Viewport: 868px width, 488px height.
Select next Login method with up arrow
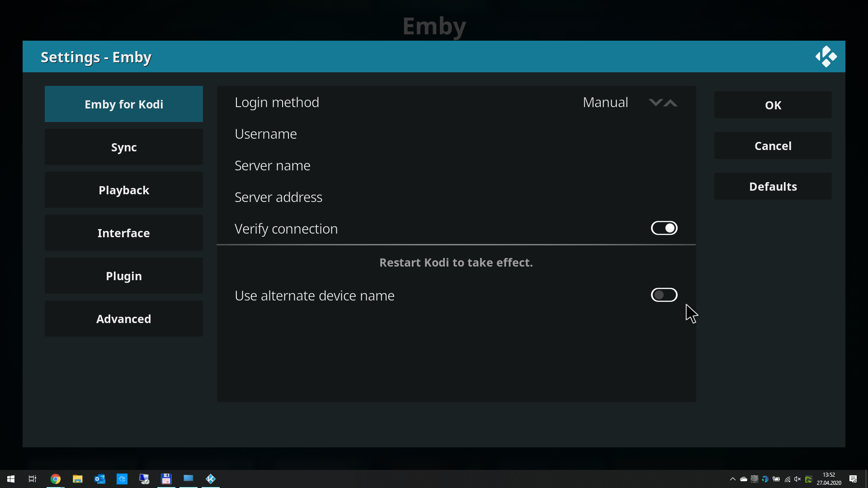click(x=670, y=103)
